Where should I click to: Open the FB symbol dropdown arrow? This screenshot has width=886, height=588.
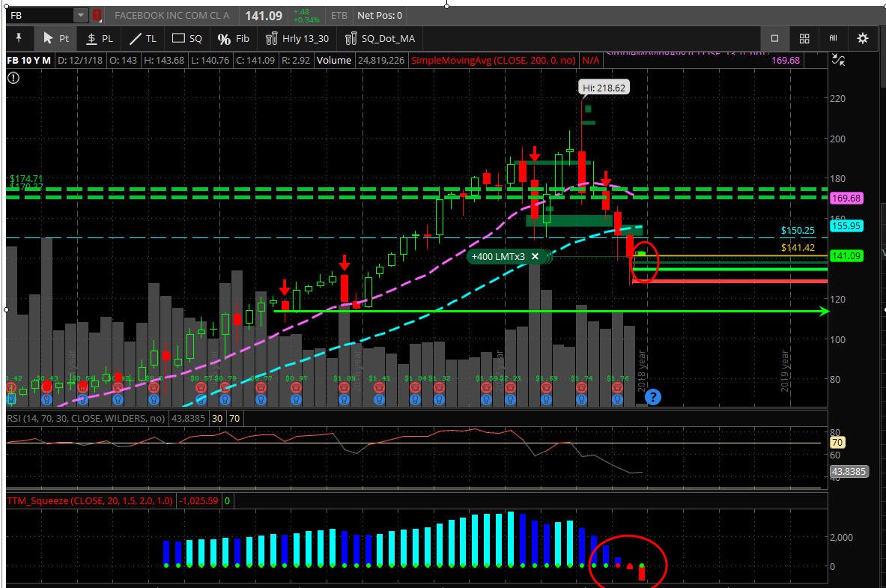81,15
